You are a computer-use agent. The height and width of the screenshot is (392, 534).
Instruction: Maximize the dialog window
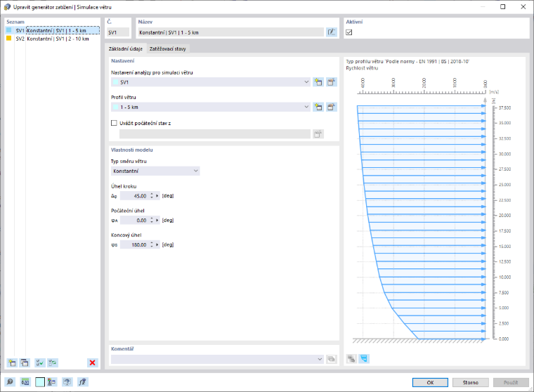pos(502,7)
